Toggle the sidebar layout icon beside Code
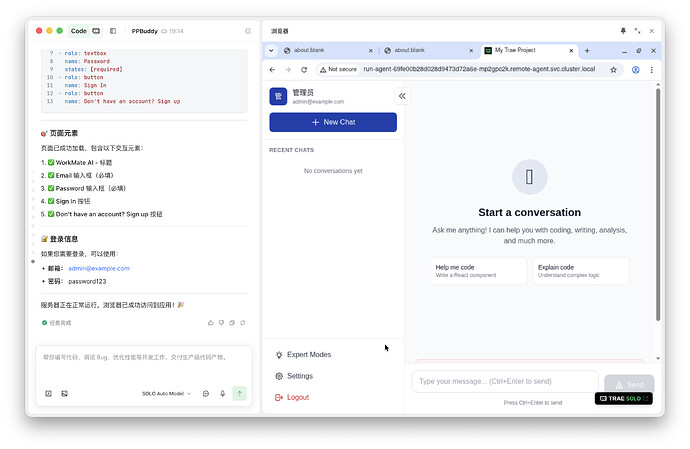Viewport: 690px width, 449px height. [x=113, y=31]
